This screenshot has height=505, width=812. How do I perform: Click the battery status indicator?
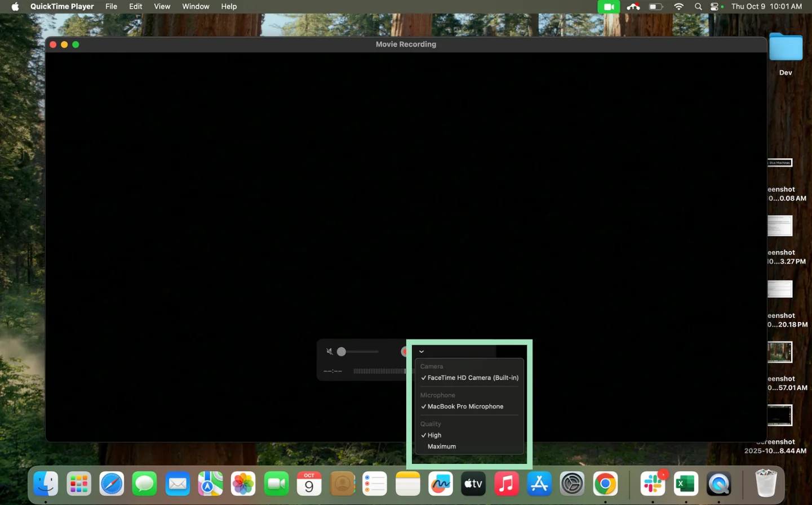(x=655, y=7)
